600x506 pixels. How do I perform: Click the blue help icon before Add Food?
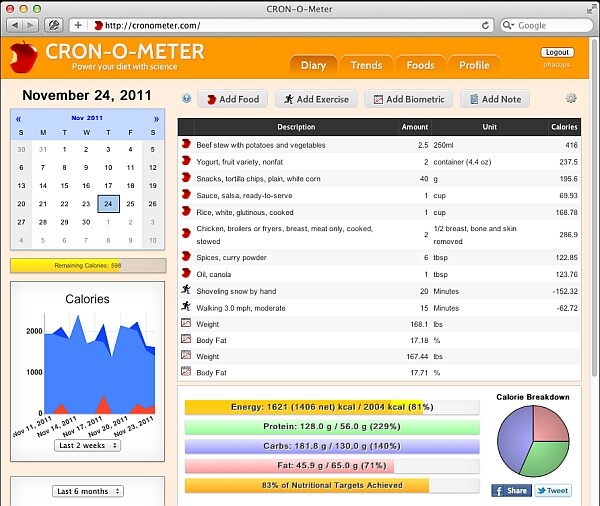pos(186,99)
